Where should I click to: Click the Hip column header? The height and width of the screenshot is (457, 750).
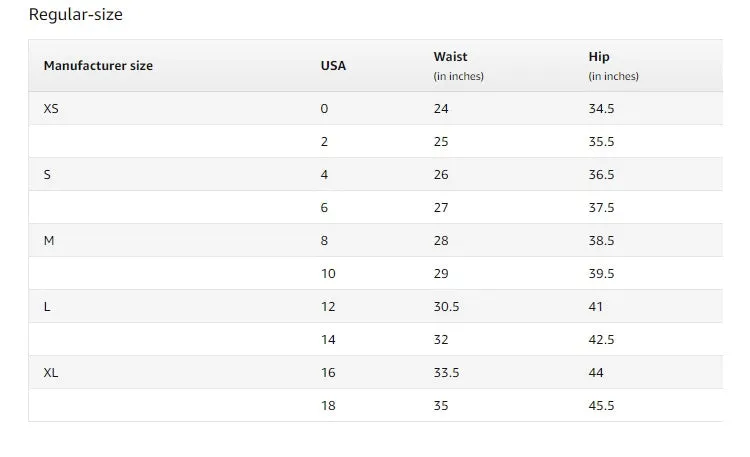coord(599,56)
